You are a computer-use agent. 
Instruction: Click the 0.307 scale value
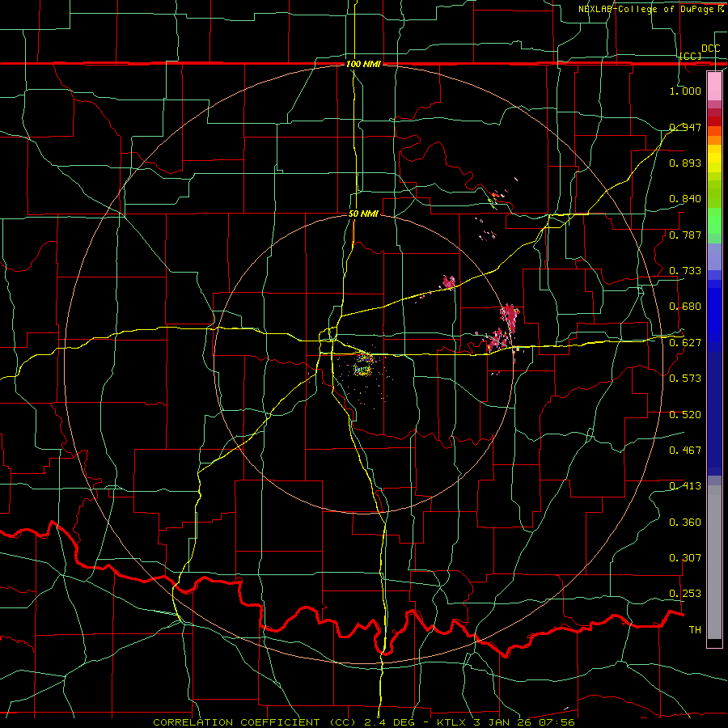685,558
